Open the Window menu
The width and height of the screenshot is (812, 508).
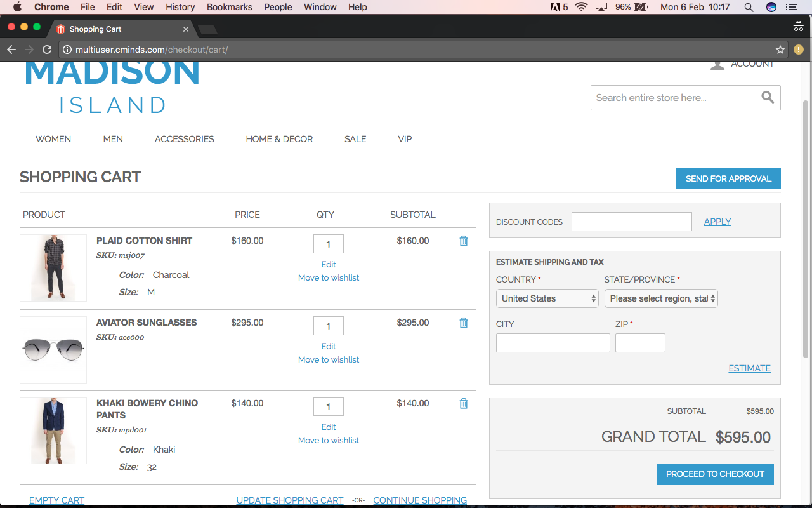pos(320,7)
